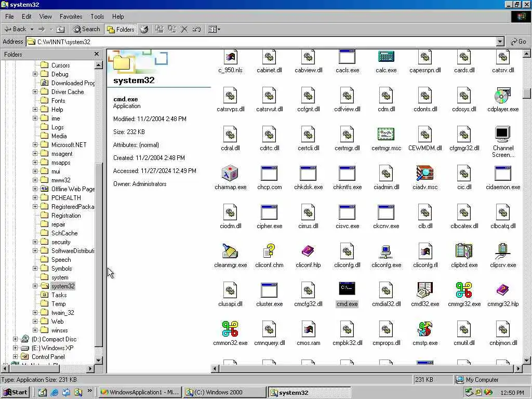
Task: Expand the Control Panel tree node
Action: tap(15, 356)
